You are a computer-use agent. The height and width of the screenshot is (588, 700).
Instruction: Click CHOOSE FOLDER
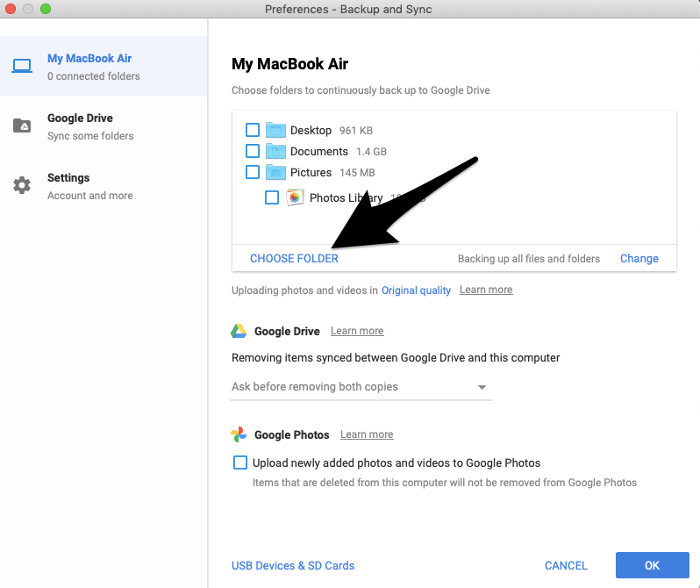294,258
